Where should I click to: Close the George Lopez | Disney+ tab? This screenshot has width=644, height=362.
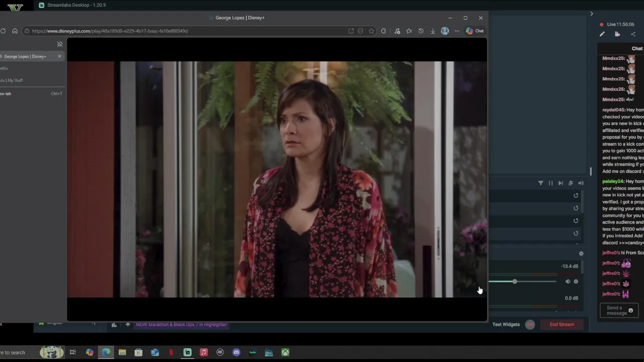point(59,56)
